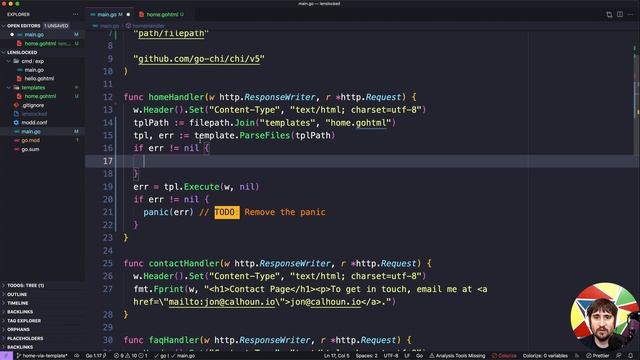The height and width of the screenshot is (360, 640).
Task: Click the ParseFiles call on line 15
Action: tap(264, 136)
